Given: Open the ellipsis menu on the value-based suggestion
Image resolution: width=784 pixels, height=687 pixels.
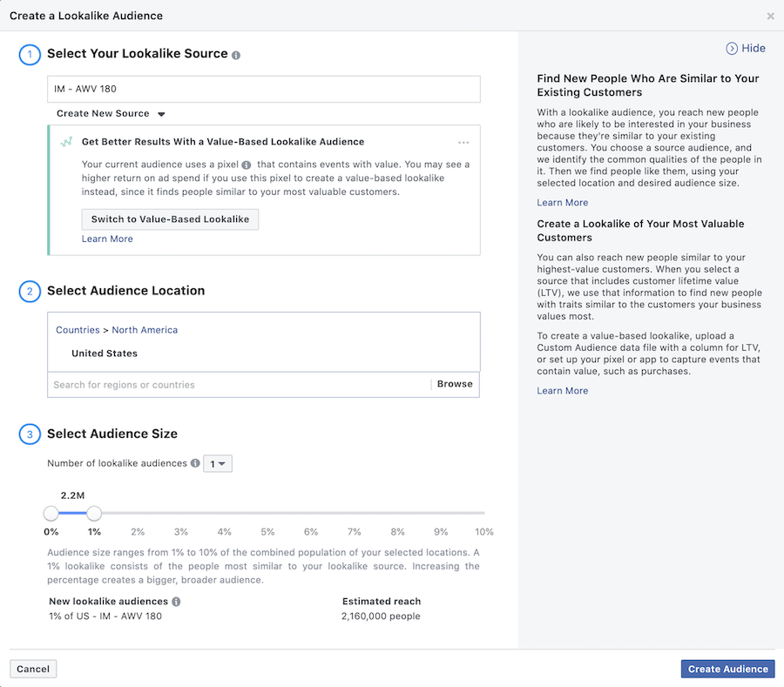Looking at the screenshot, I should click(x=463, y=142).
